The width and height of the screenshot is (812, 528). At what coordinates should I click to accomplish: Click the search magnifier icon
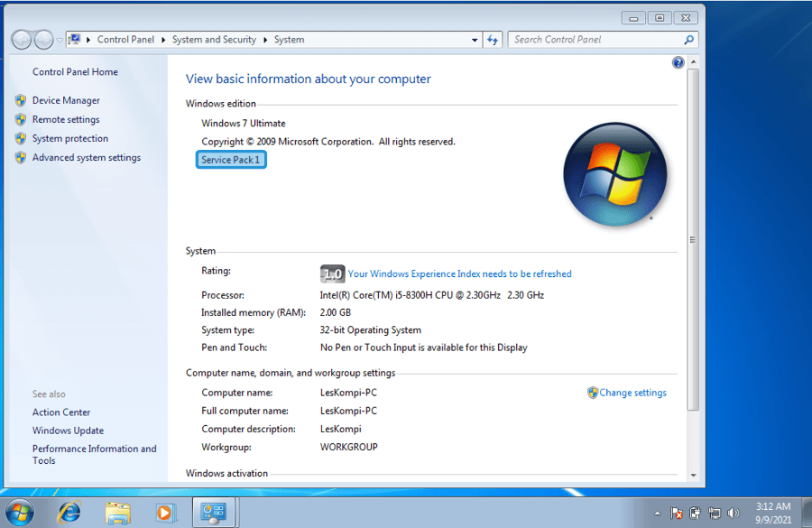[688, 40]
